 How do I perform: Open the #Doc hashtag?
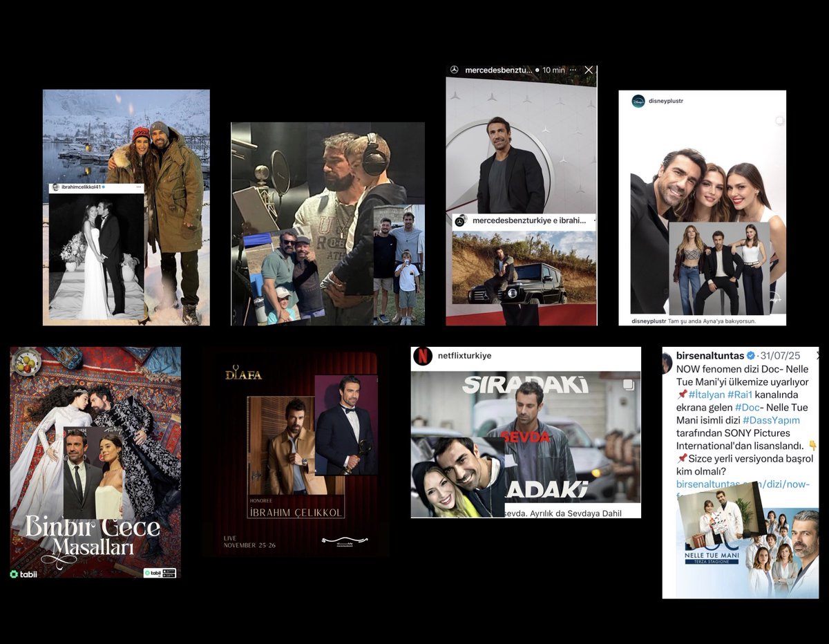coord(748,407)
